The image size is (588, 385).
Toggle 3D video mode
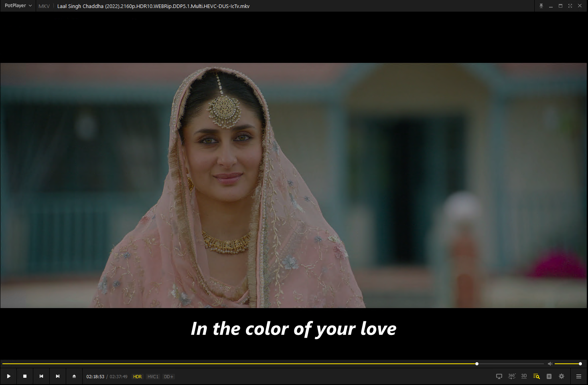tap(524, 376)
